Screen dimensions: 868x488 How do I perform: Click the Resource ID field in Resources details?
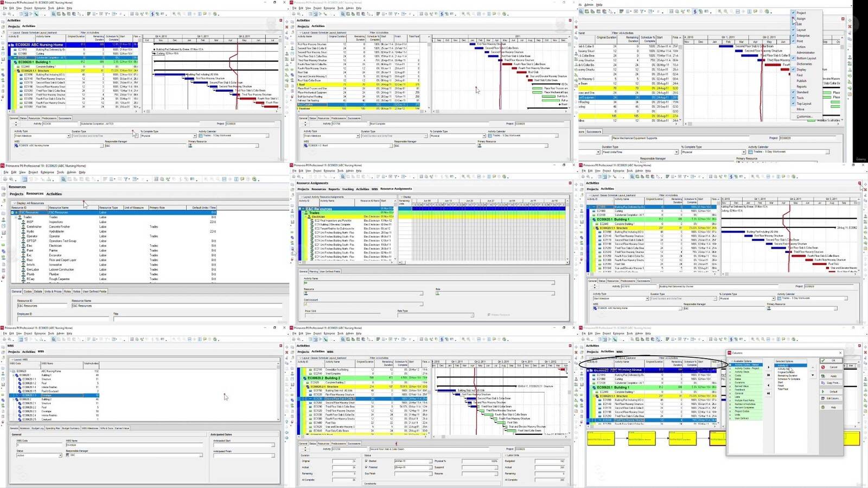click(x=42, y=306)
